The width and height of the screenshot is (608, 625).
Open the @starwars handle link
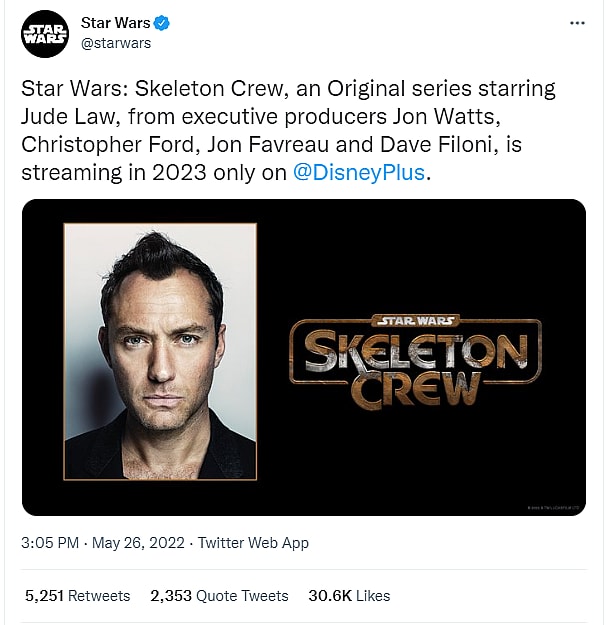click(116, 44)
